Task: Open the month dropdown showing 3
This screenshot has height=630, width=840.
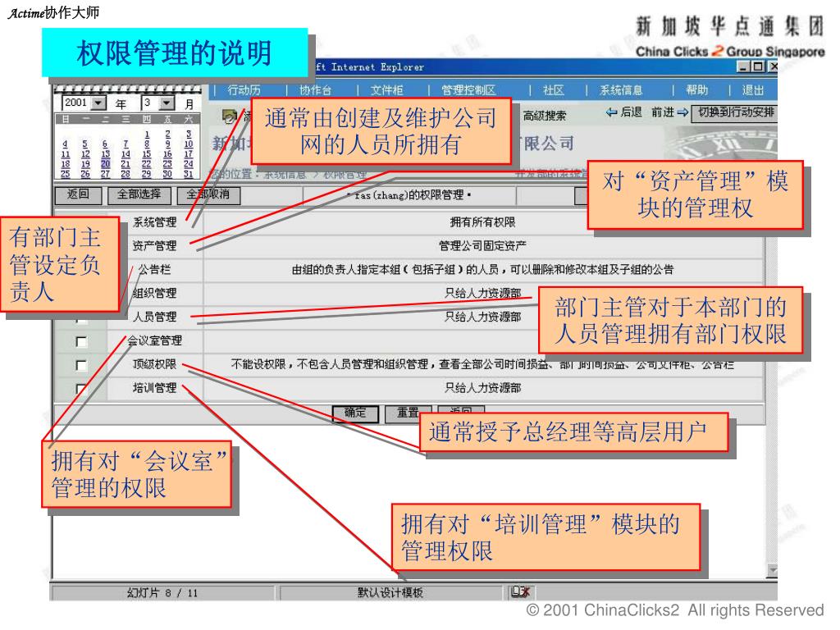Action: coord(167,103)
